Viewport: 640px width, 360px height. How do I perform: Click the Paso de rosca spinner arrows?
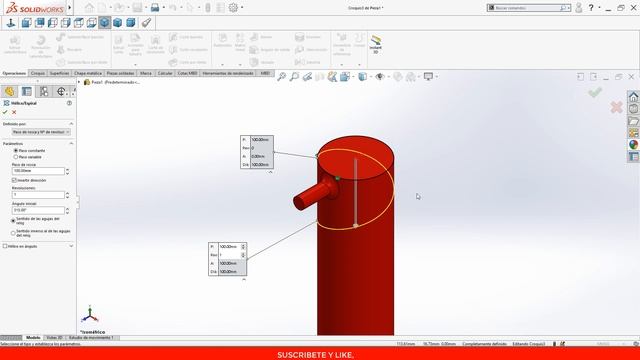pyautogui.click(x=67, y=171)
